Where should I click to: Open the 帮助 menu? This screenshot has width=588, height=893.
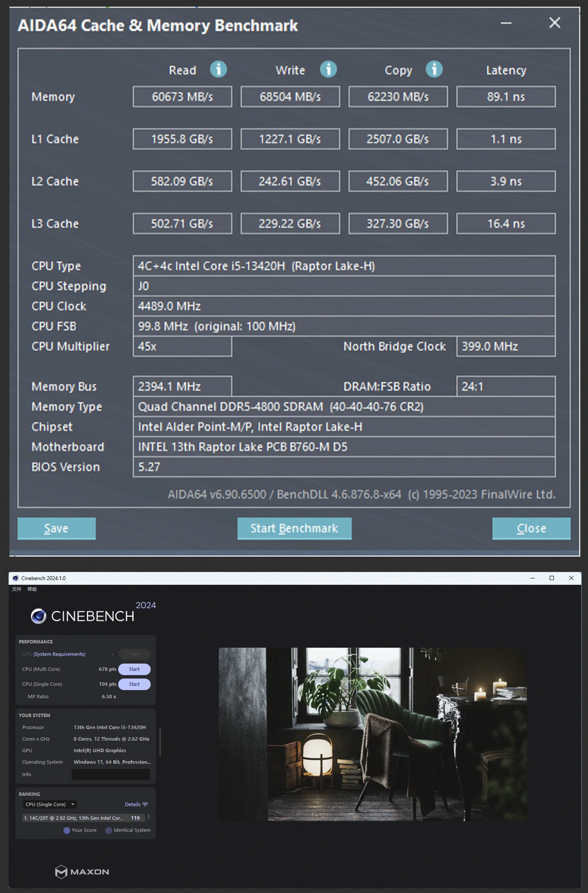click(32, 589)
